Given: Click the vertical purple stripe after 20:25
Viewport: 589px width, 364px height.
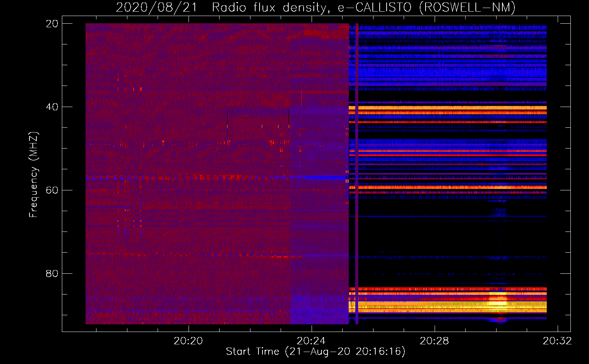Looking at the screenshot, I should point(357,174).
